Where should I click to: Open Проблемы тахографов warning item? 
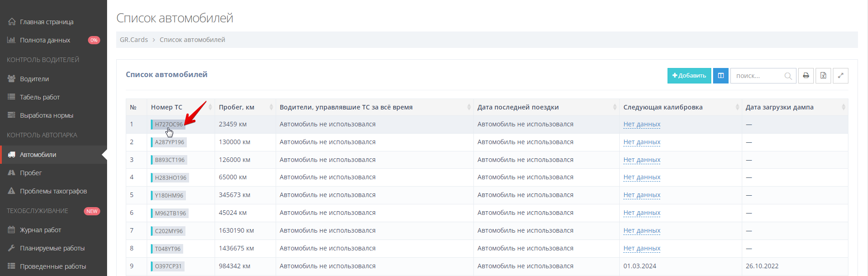(x=53, y=191)
